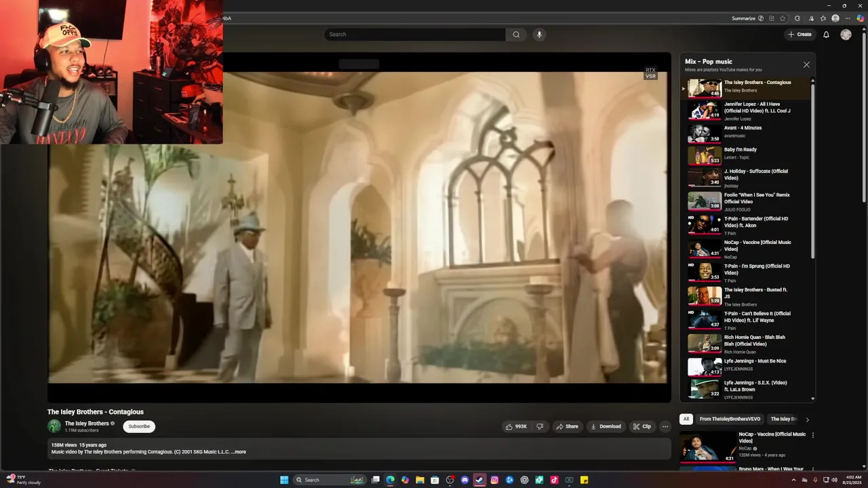This screenshot has width=868, height=488.
Task: Open Edge Settings and more ellipsis
Action: click(x=848, y=18)
